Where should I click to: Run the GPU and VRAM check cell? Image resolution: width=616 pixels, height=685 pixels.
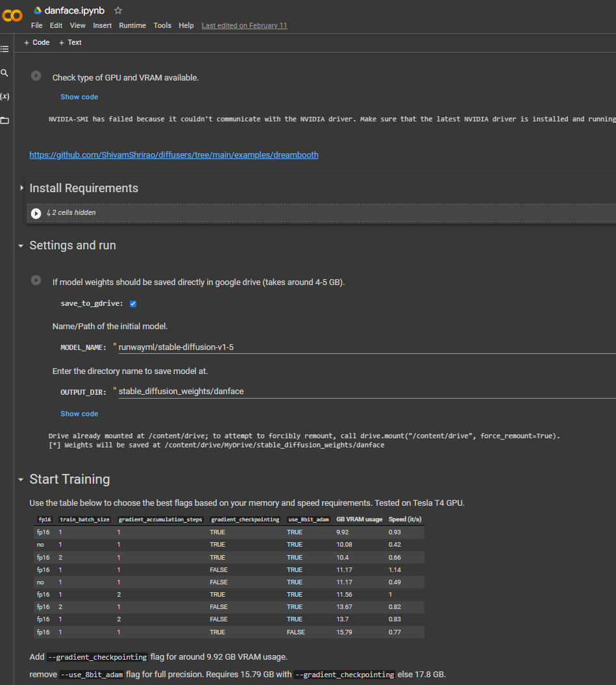click(36, 76)
